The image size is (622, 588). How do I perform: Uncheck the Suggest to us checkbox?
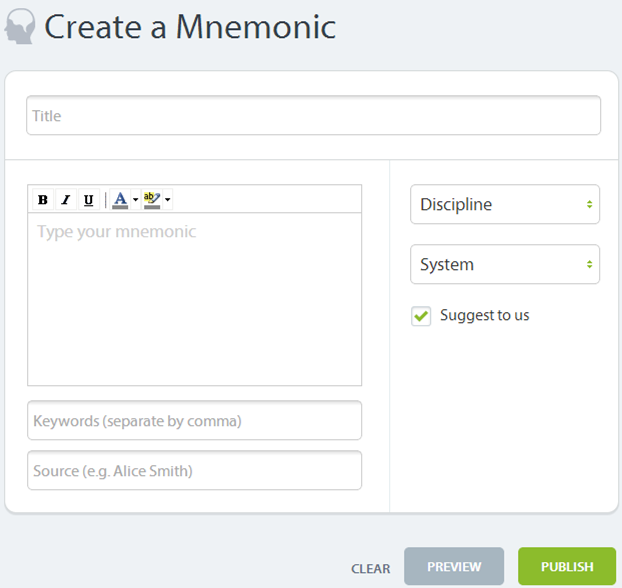[x=421, y=316]
